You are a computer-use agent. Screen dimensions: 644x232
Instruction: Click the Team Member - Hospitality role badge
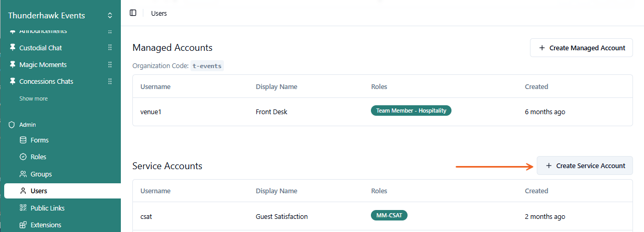[x=411, y=111]
